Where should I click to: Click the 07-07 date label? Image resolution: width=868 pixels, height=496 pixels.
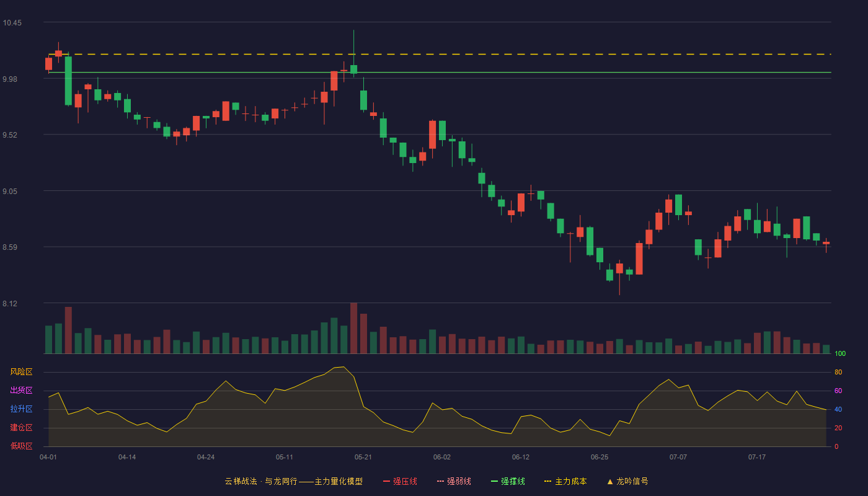click(x=678, y=457)
